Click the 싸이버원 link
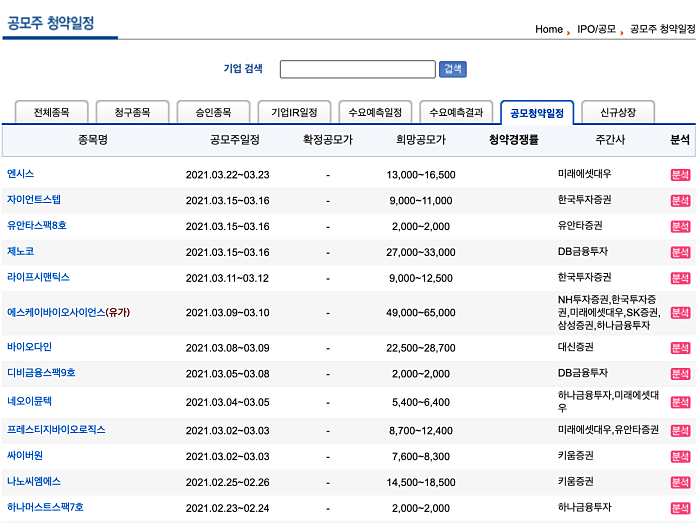The height and width of the screenshot is (523, 700). pyautogui.click(x=25, y=456)
